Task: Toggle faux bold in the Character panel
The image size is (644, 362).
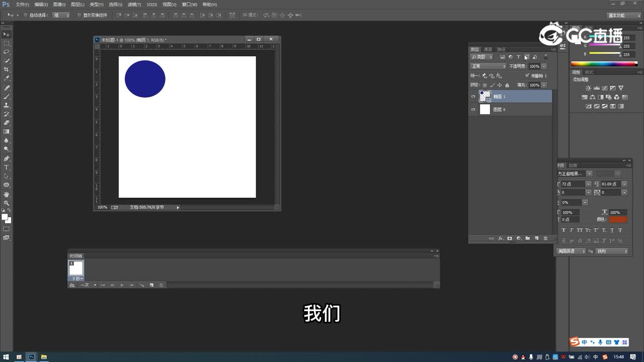Action: click(563, 230)
